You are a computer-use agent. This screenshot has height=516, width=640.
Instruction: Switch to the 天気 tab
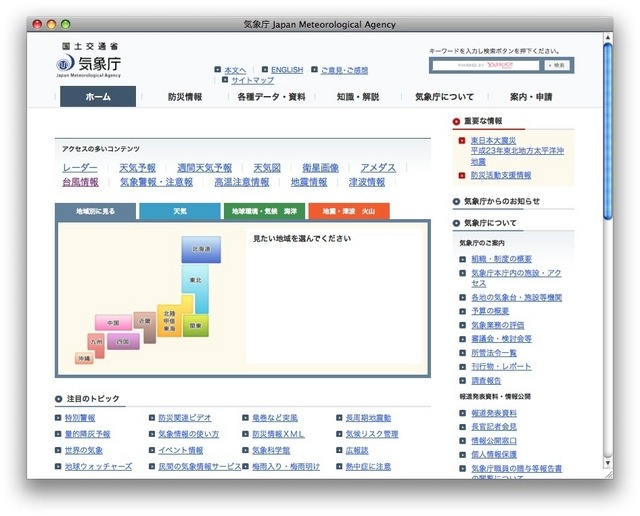point(180,211)
